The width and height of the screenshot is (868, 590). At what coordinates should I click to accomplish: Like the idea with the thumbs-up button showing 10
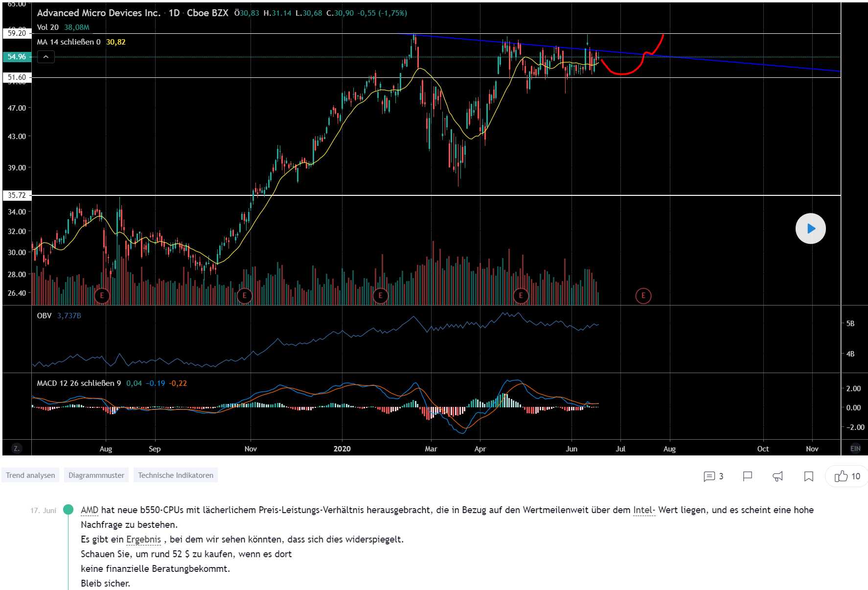coord(847,476)
